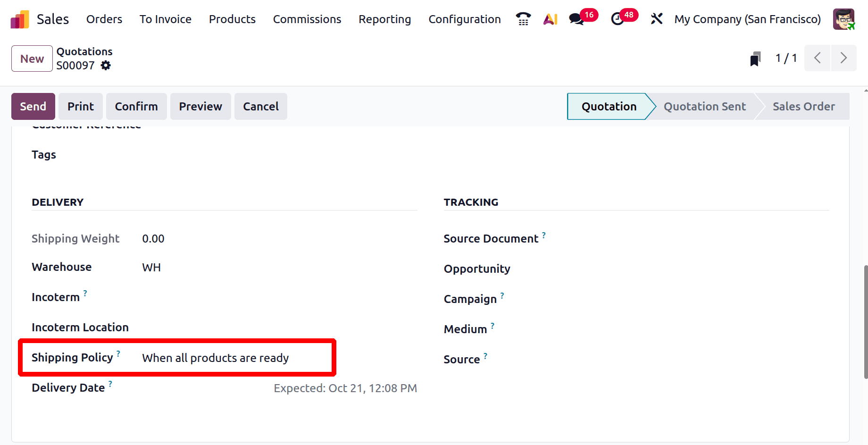
Task: Click the debug tools icon
Action: (x=656, y=19)
